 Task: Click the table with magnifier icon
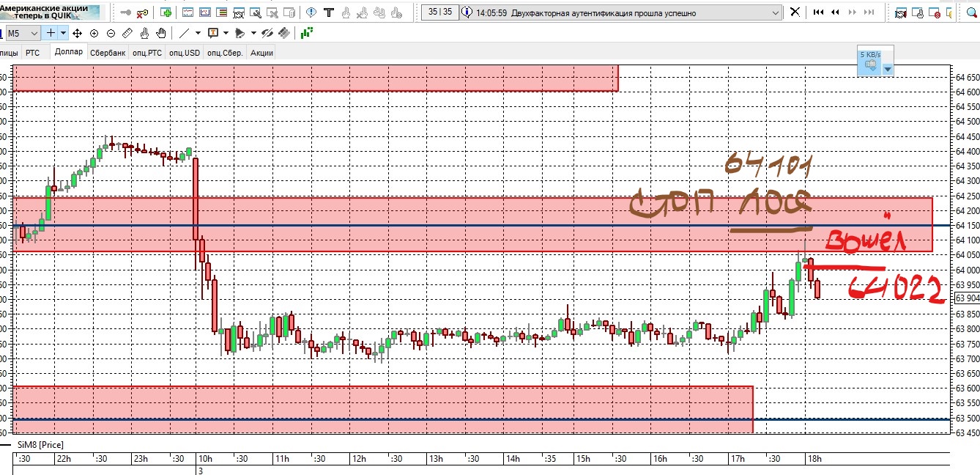pos(255,12)
